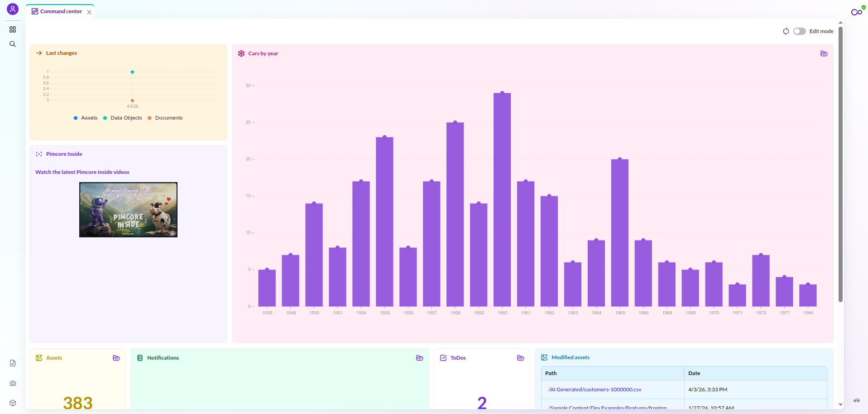Open Watch the latest Pimcore Inside videos link

click(82, 172)
